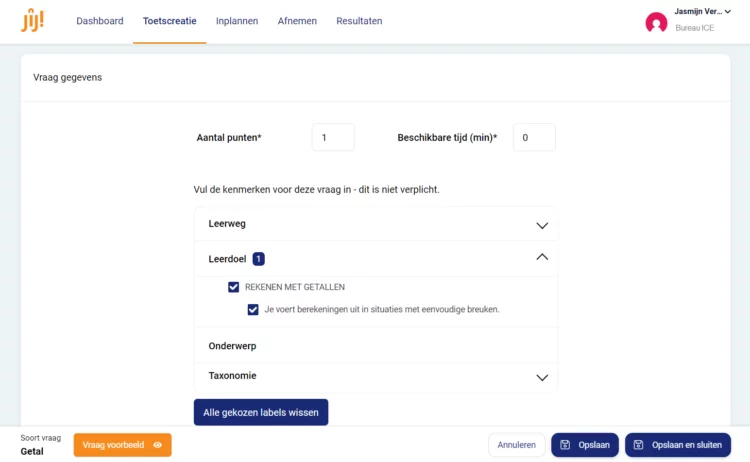Focus the Beschikbare tijd (min) input field
The height and width of the screenshot is (462, 750).
click(534, 137)
